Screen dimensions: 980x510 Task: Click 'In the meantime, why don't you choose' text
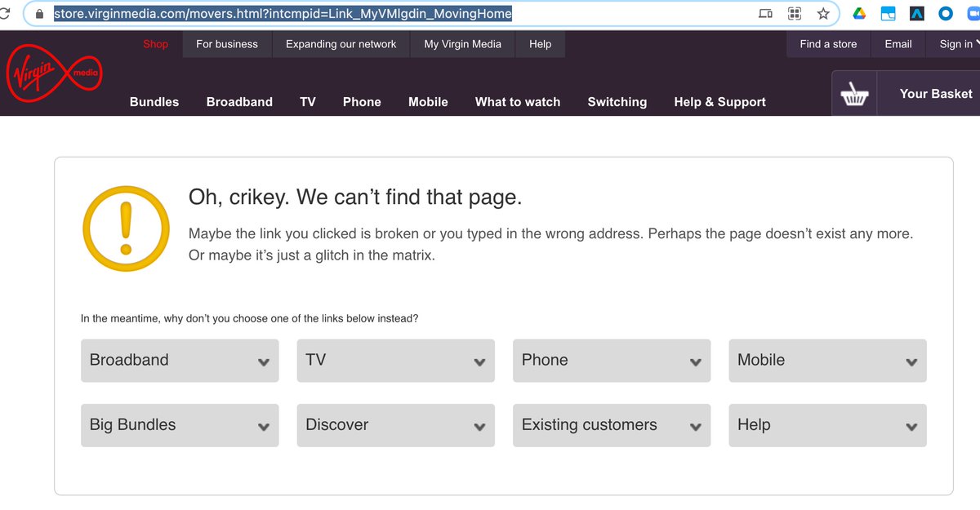point(249,318)
